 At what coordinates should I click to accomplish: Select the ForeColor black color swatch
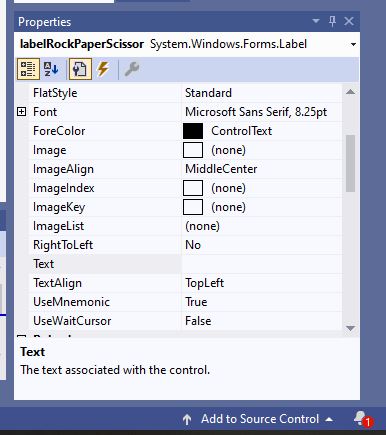point(193,131)
